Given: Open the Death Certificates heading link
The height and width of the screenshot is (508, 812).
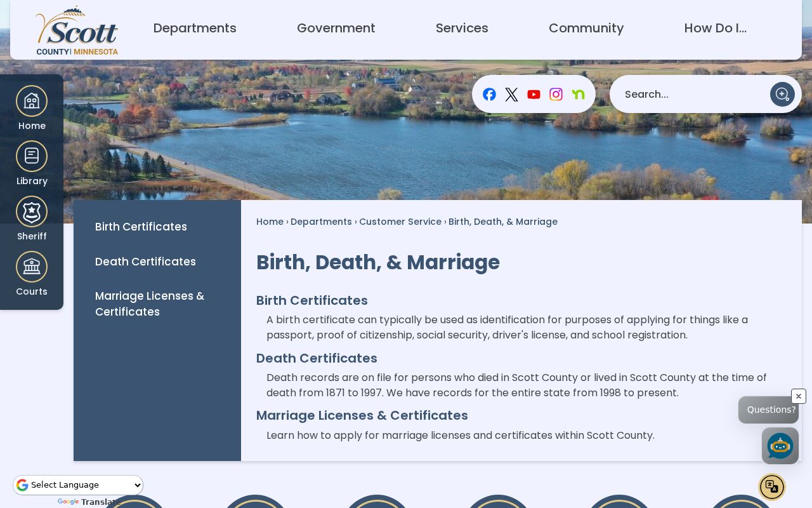Looking at the screenshot, I should click(317, 358).
